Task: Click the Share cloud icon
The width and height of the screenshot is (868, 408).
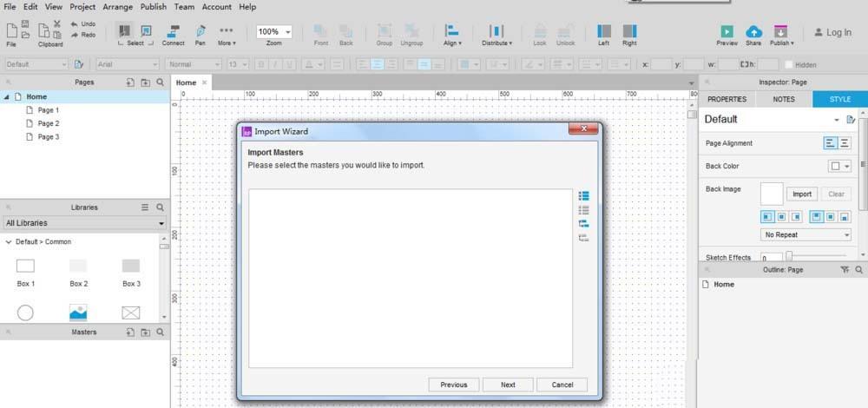Action: 753,32
